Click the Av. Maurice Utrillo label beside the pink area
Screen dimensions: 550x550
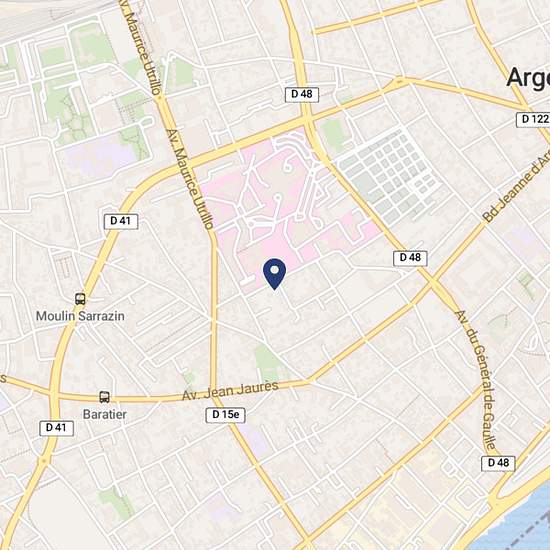pyautogui.click(x=190, y=180)
